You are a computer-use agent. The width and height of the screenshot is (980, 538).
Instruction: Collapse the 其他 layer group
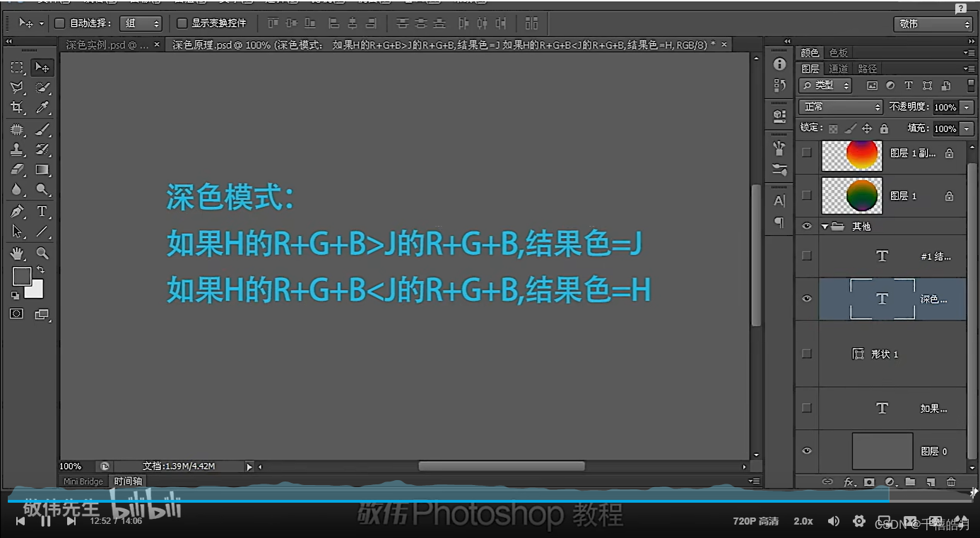pyautogui.click(x=823, y=225)
